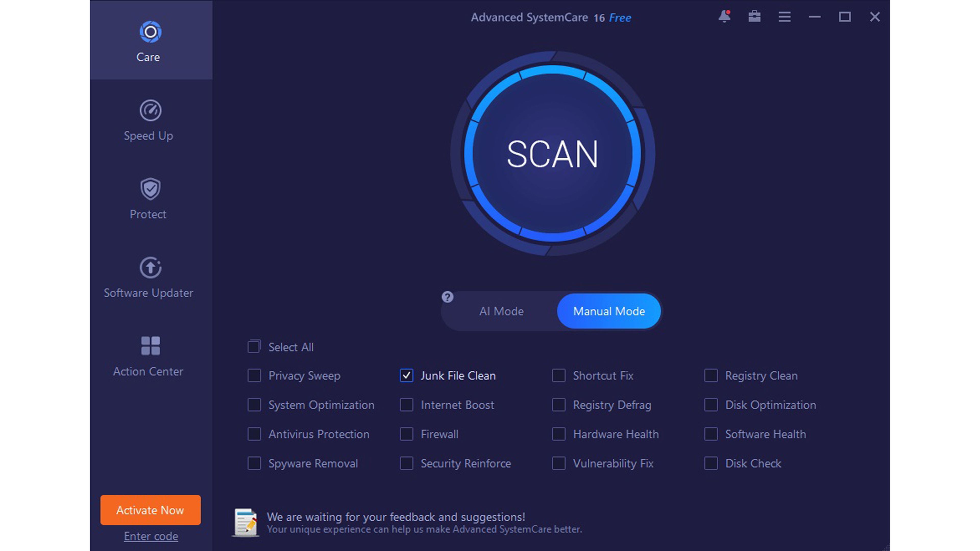Enable System Optimization checkbox

pyautogui.click(x=254, y=405)
